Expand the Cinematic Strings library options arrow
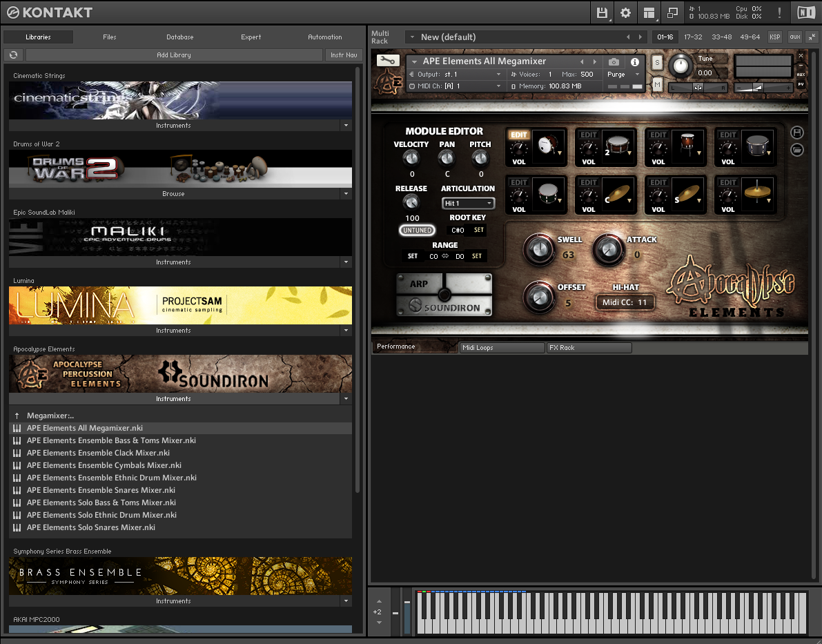 (346, 126)
